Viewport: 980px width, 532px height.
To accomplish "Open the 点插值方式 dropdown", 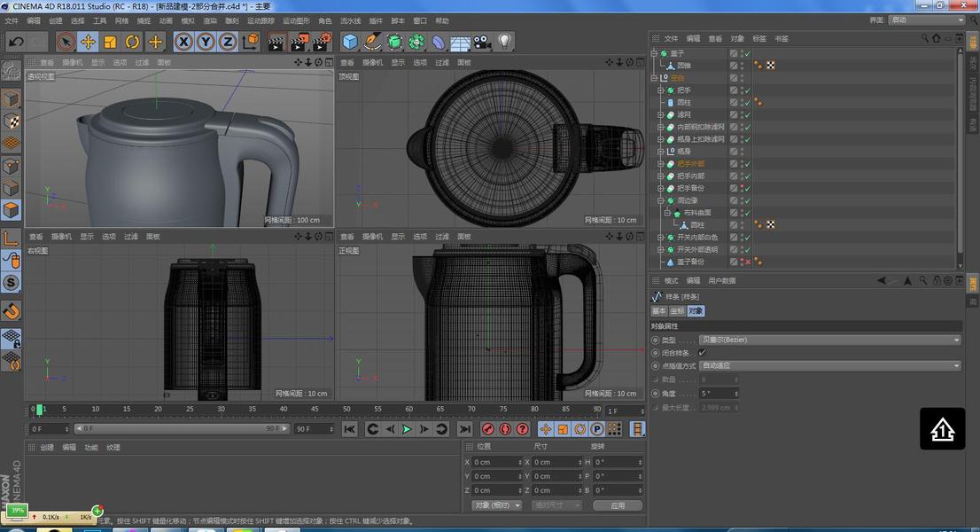I will tap(829, 365).
